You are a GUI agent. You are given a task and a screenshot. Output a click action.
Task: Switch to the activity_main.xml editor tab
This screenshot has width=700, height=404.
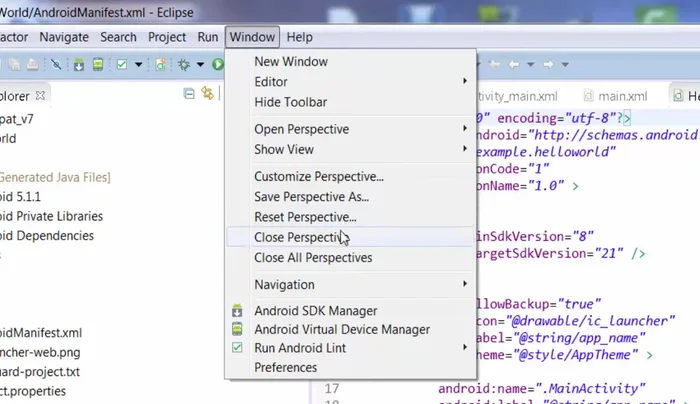coord(517,96)
